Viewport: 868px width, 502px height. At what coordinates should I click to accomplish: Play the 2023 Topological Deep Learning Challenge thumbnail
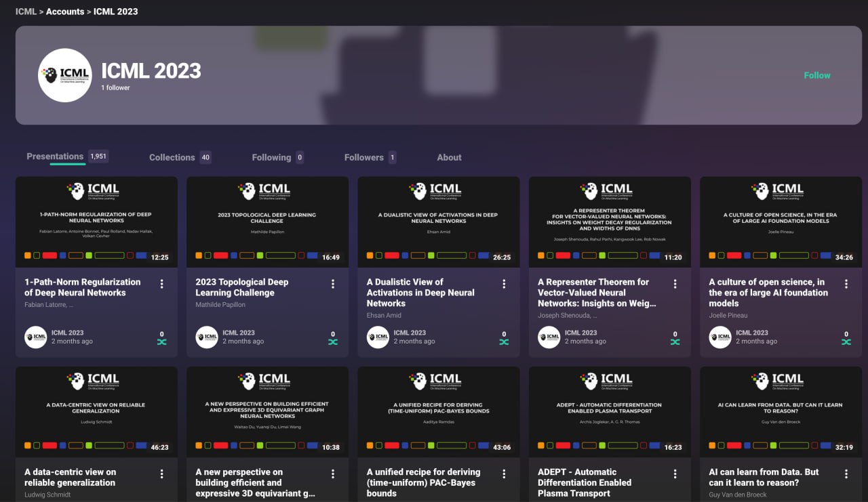pos(267,222)
